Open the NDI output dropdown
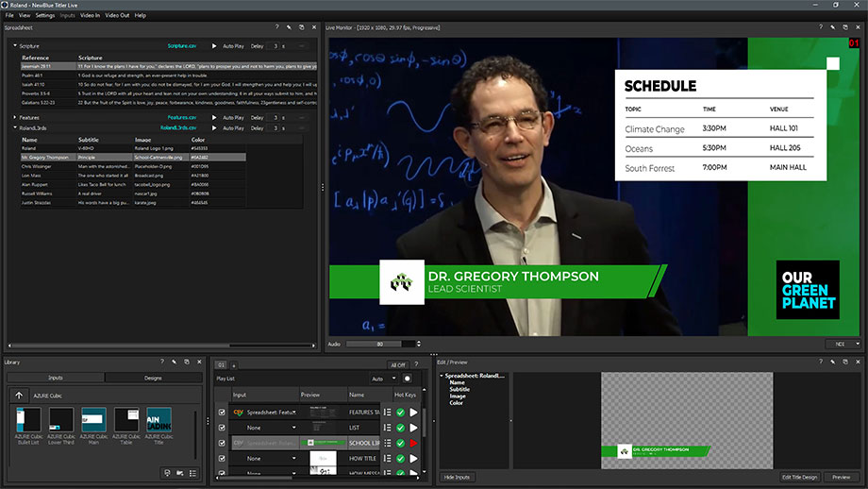The height and width of the screenshot is (489, 868). tap(844, 344)
